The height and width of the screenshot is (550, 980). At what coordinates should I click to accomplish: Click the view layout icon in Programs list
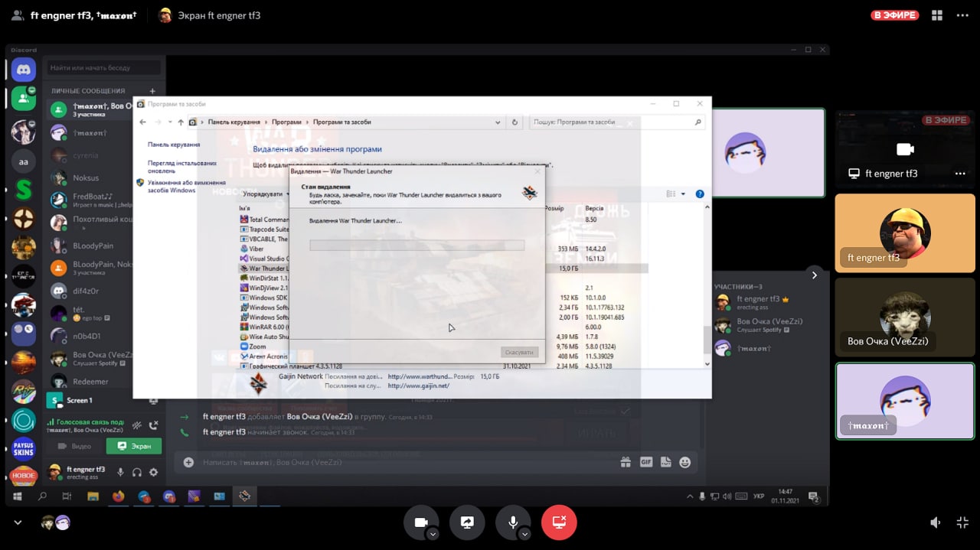tap(671, 194)
